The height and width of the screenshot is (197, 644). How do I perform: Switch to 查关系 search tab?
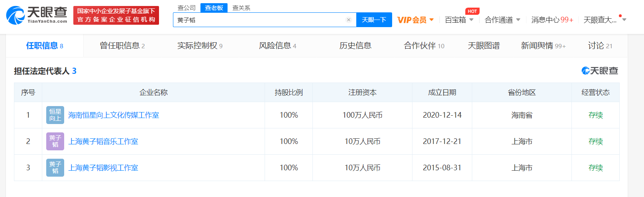click(241, 8)
